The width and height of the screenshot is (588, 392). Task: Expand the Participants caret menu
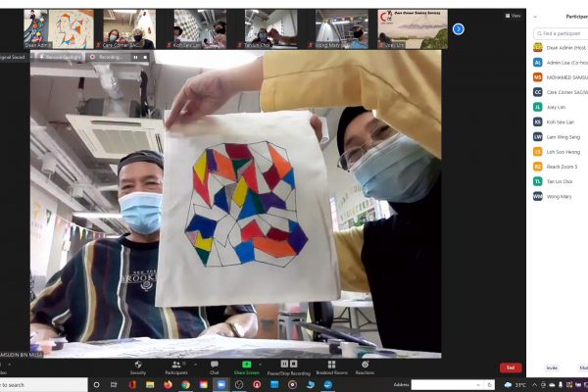tap(195, 365)
